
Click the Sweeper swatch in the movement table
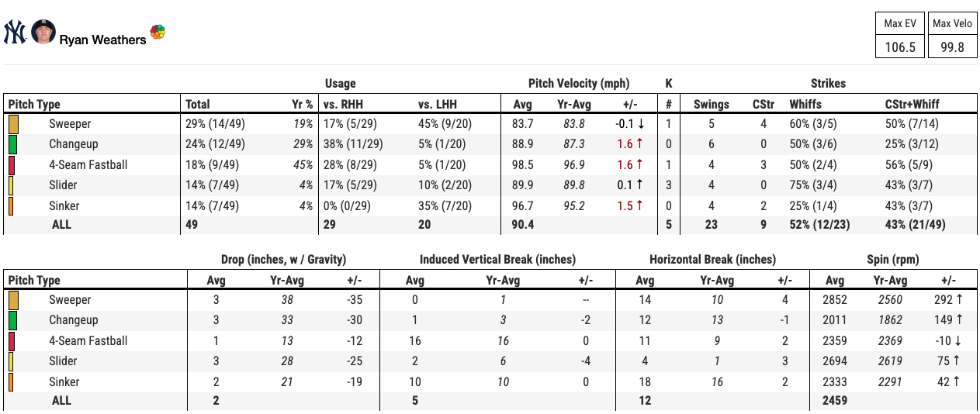coord(13,300)
